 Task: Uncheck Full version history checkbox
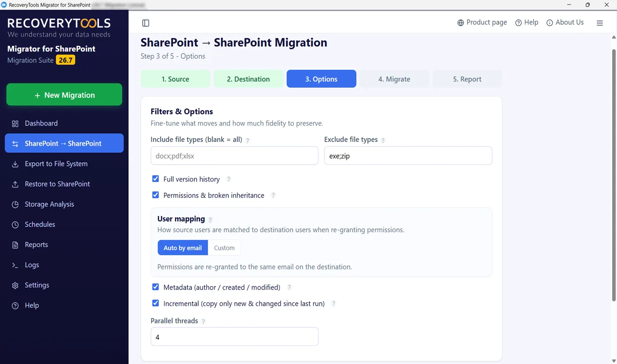click(x=156, y=179)
